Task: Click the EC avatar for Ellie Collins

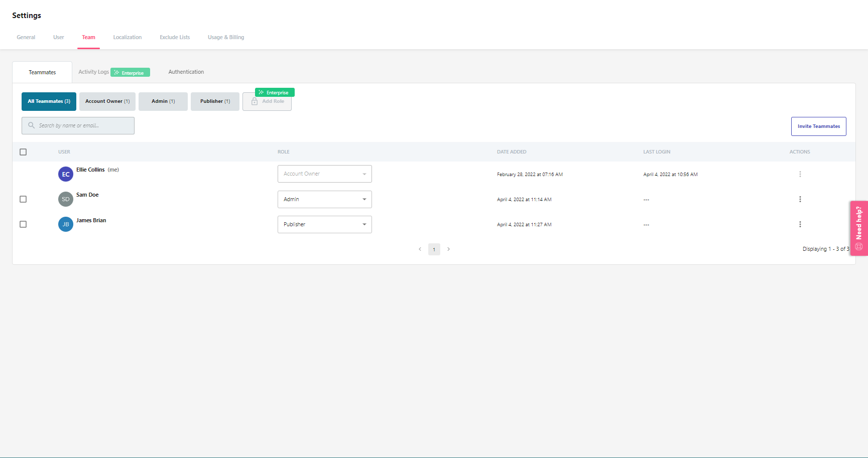Action: coord(65,174)
